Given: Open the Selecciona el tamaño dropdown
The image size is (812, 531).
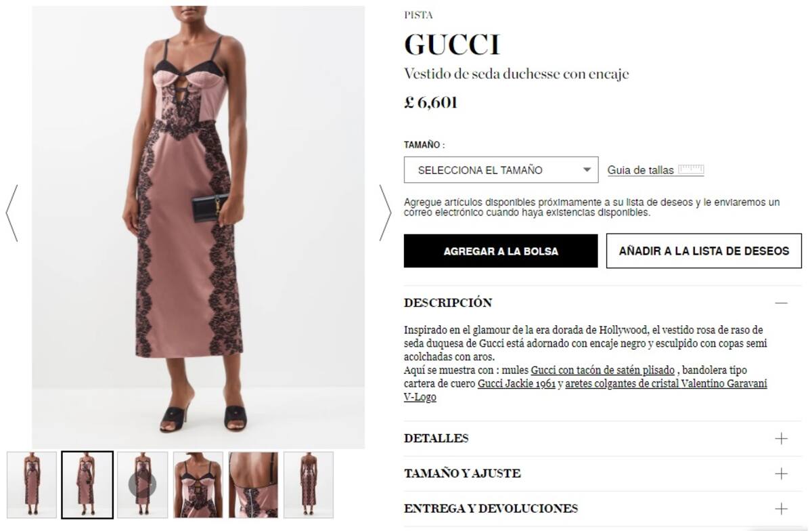Looking at the screenshot, I should 501,170.
